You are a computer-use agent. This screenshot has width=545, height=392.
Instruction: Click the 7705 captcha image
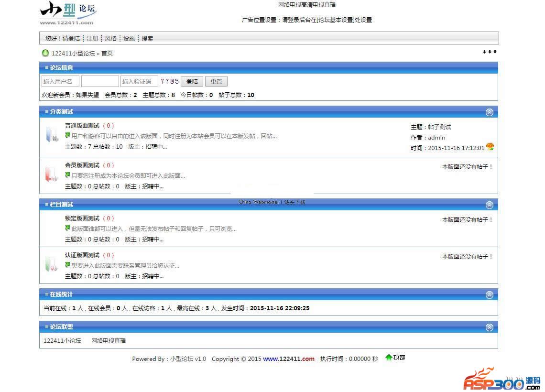coord(170,81)
